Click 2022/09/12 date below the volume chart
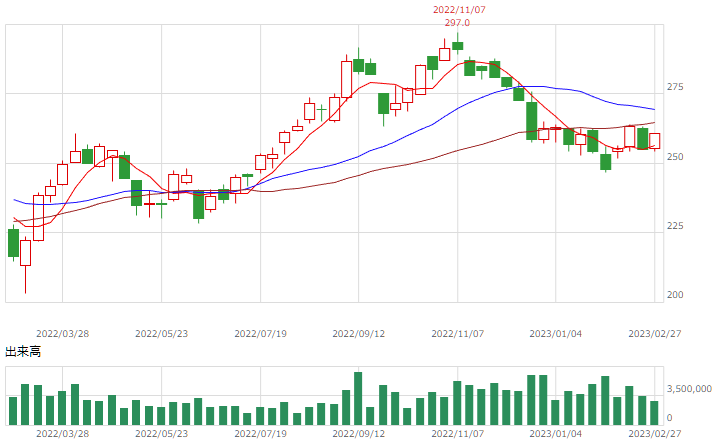Image resolution: width=718 pixels, height=445 pixels. [359, 434]
